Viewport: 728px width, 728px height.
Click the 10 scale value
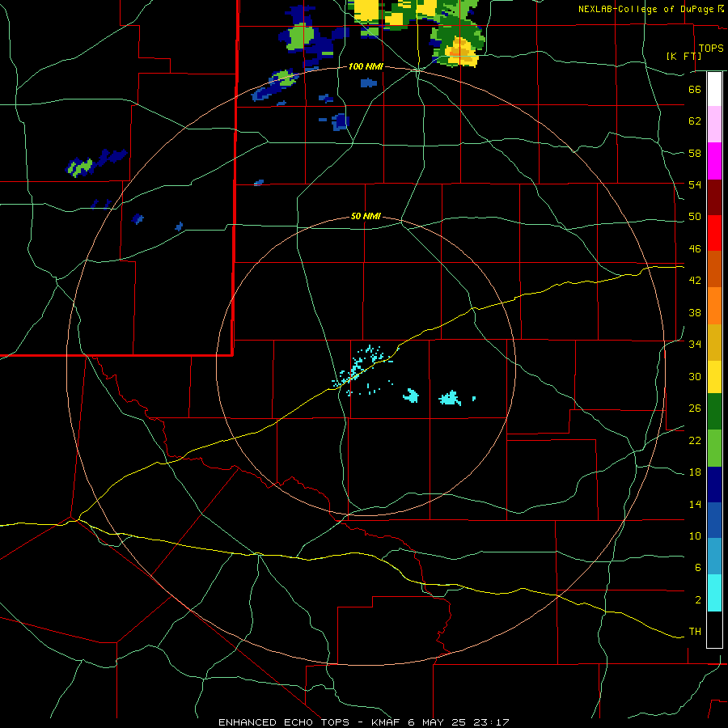point(695,535)
